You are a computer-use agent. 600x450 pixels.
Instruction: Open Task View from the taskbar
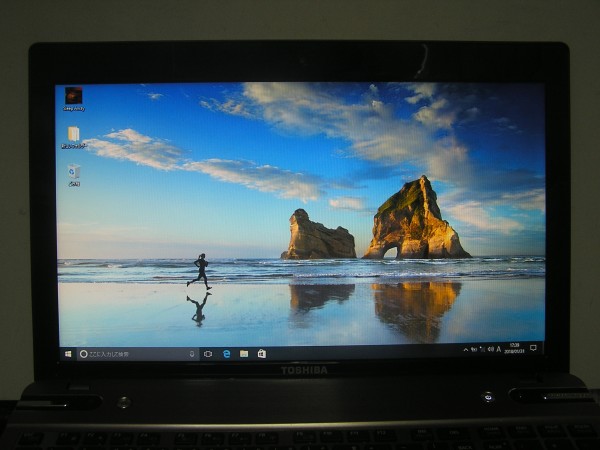(208, 354)
